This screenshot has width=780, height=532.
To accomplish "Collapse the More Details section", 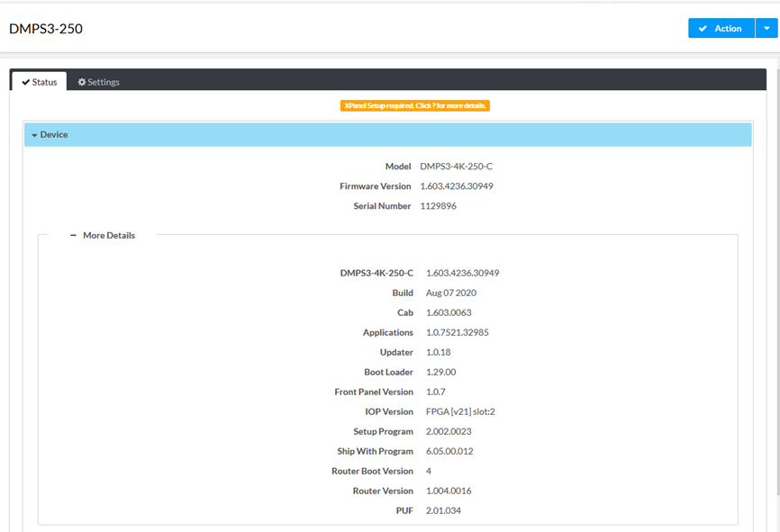I will [x=108, y=235].
